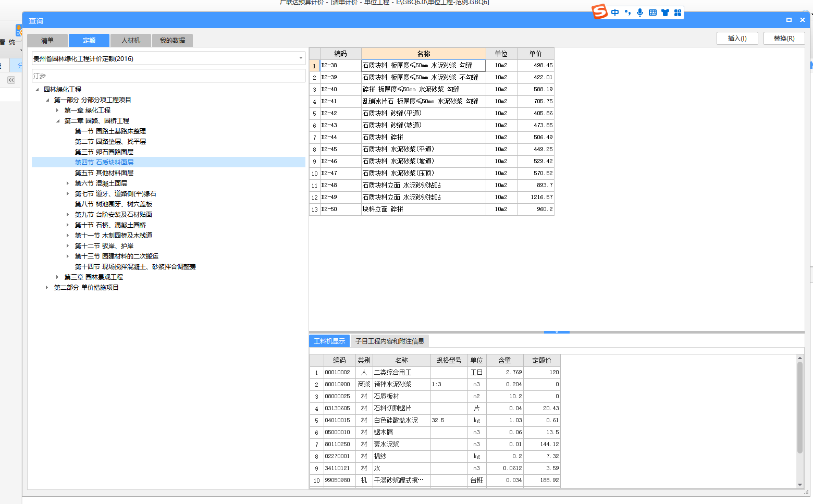Open Sogou soft keyboard icon
Viewport: 813px width, 504px height.
click(x=652, y=13)
